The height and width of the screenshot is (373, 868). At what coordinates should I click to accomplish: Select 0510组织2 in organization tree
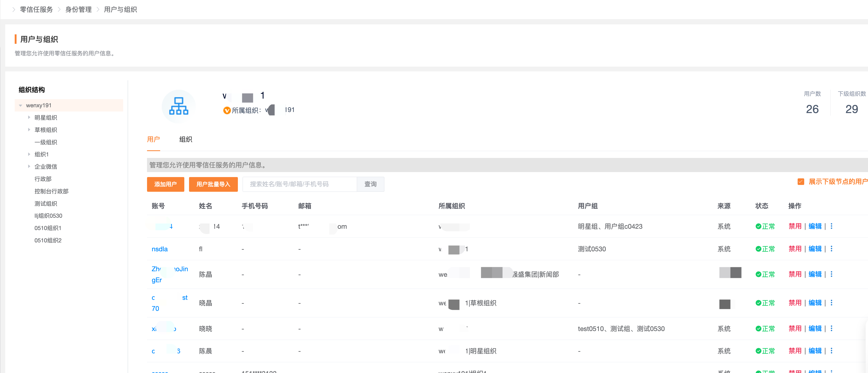pyautogui.click(x=48, y=240)
